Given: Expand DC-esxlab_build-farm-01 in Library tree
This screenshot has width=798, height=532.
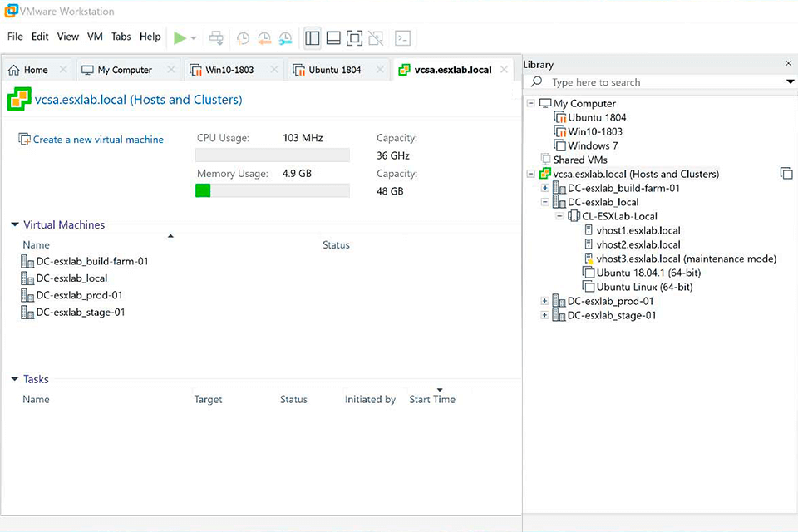Looking at the screenshot, I should pos(544,188).
